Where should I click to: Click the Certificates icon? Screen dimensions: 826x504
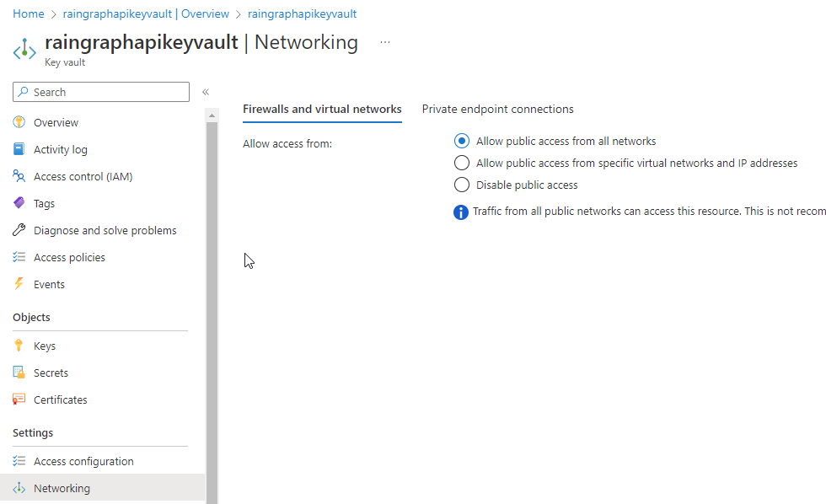click(19, 399)
